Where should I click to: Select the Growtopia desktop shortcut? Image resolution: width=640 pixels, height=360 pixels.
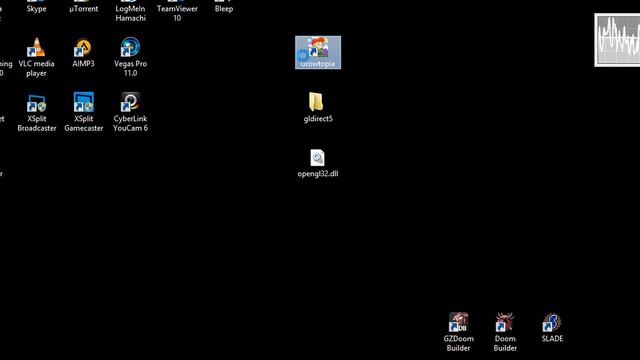tap(318, 52)
